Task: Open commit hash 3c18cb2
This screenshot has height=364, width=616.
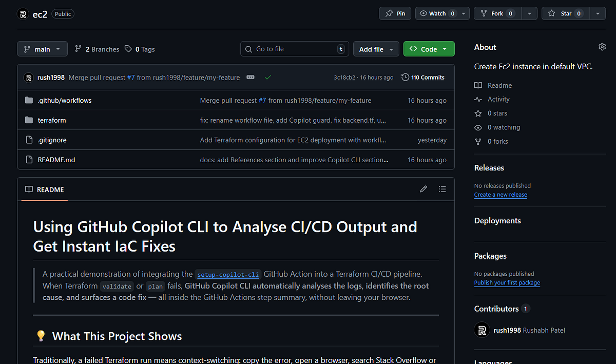Action: coord(344,78)
